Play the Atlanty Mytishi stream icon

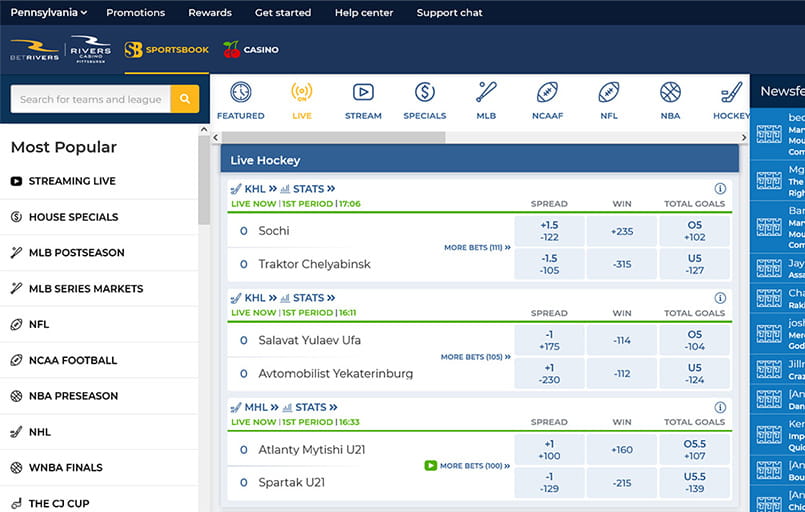pyautogui.click(x=430, y=466)
